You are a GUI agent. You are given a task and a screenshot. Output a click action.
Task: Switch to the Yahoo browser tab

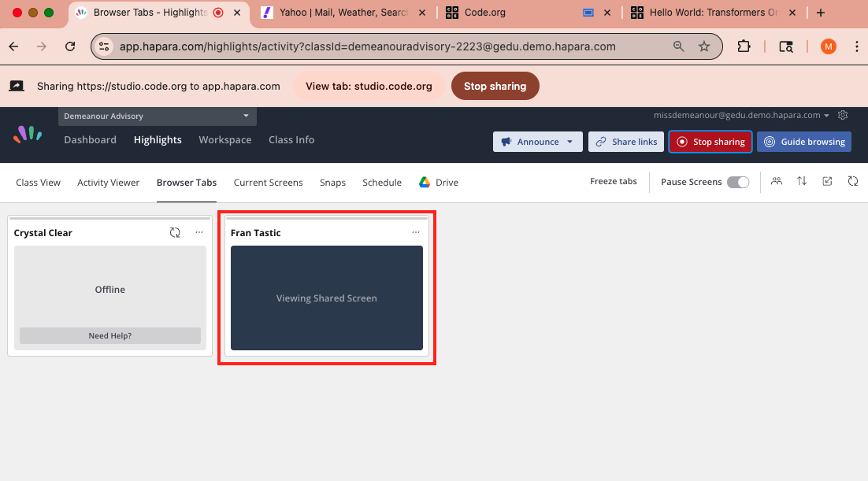click(x=343, y=12)
